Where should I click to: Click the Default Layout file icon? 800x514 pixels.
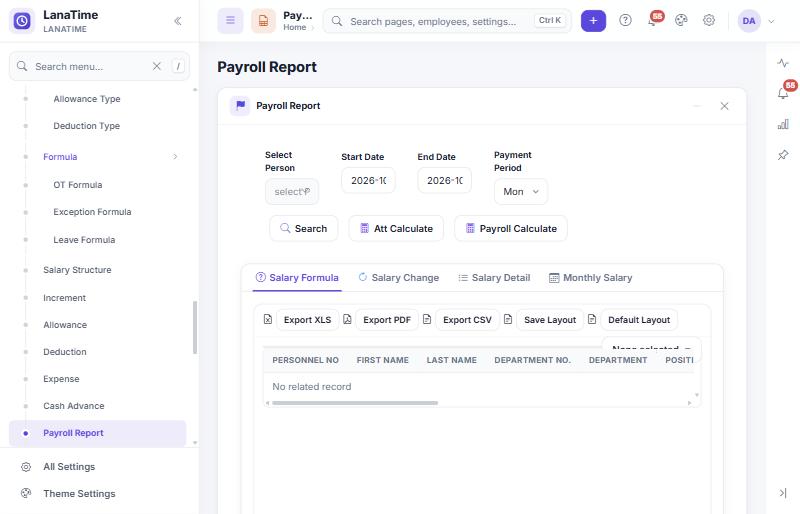click(592, 320)
